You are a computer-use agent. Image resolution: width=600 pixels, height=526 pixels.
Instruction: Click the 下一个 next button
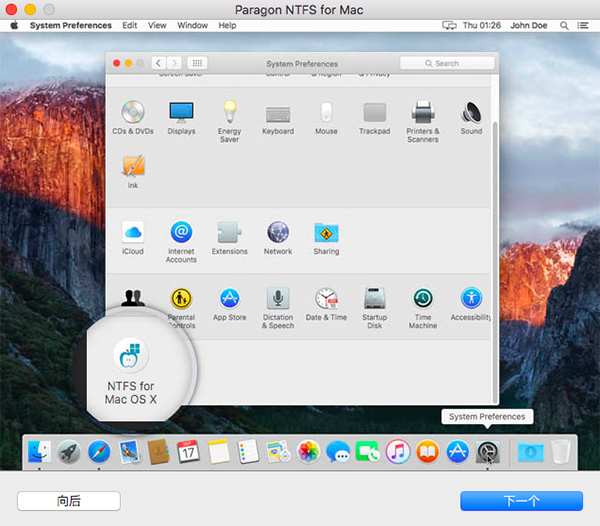[521, 501]
